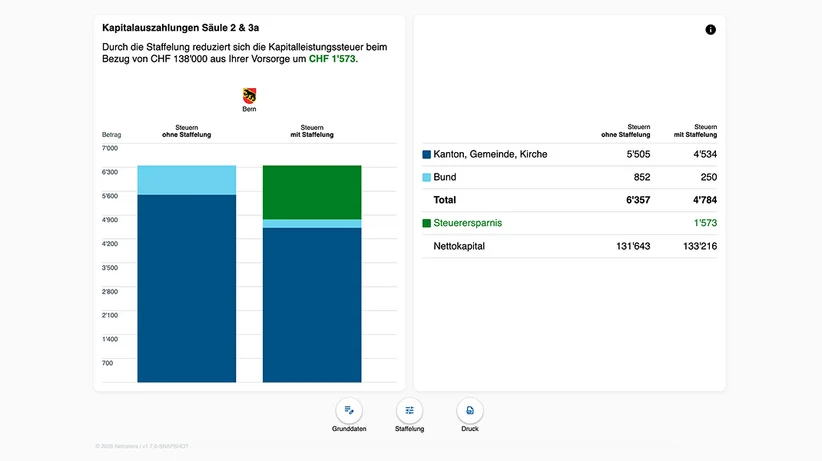The height and width of the screenshot is (461, 822).
Task: Click the green Steuerersparnis legend square
Action: click(x=427, y=223)
